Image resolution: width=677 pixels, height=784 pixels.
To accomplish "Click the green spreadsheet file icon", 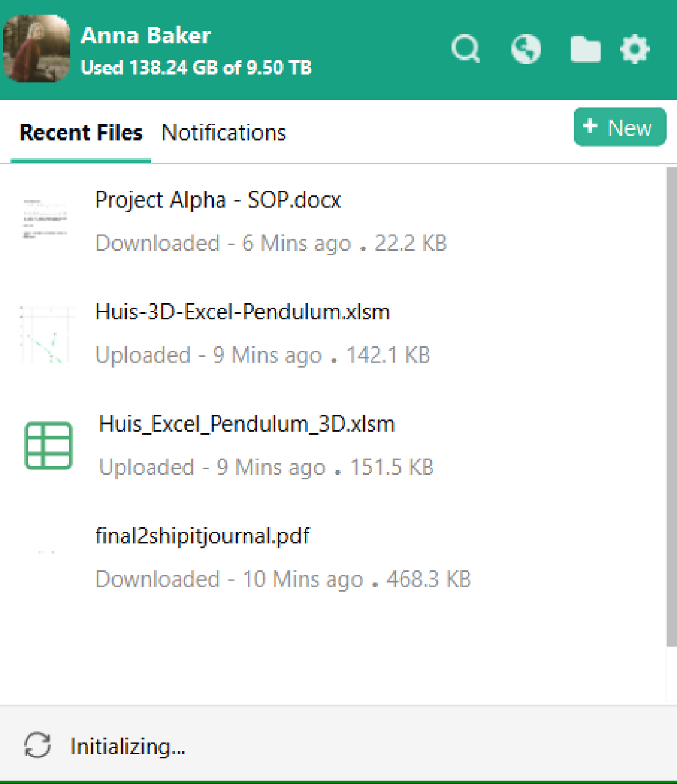I will (x=48, y=446).
